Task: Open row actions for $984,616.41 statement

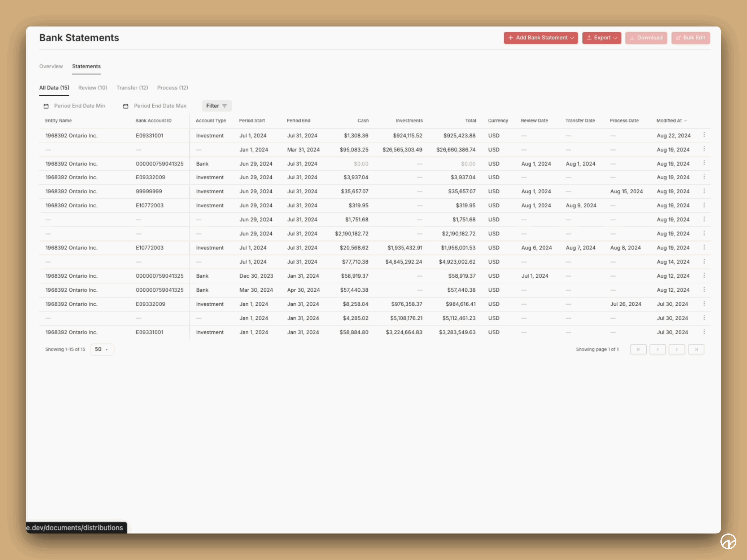Action: [x=704, y=304]
